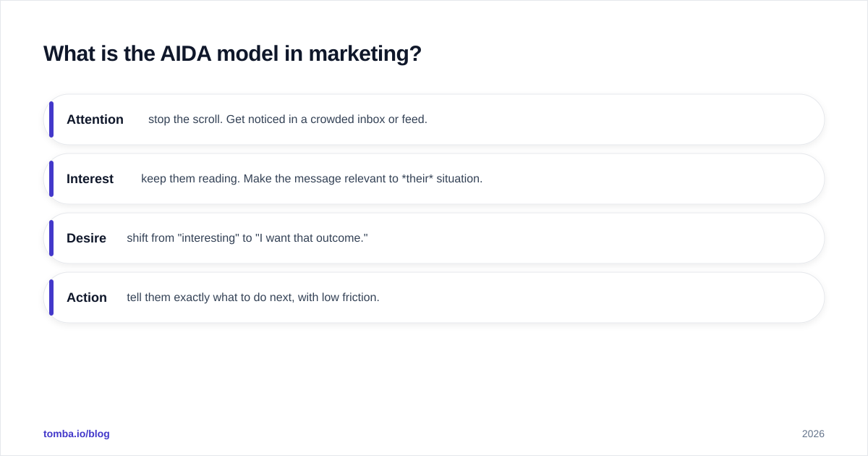This screenshot has height=456, width=868.
Task: Select the Interest label
Action: point(90,179)
